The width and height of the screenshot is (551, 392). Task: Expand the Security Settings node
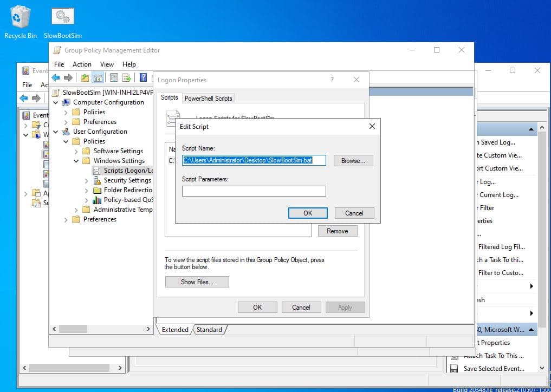point(87,180)
